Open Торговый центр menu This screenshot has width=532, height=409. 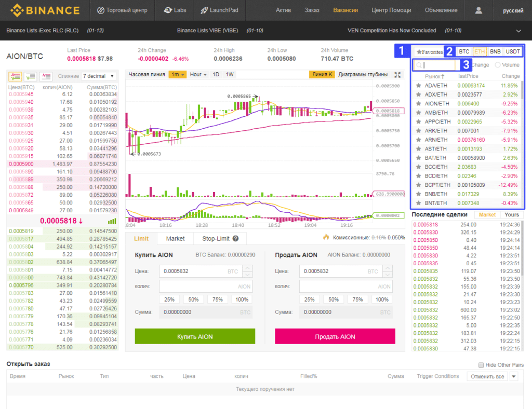click(x=122, y=10)
